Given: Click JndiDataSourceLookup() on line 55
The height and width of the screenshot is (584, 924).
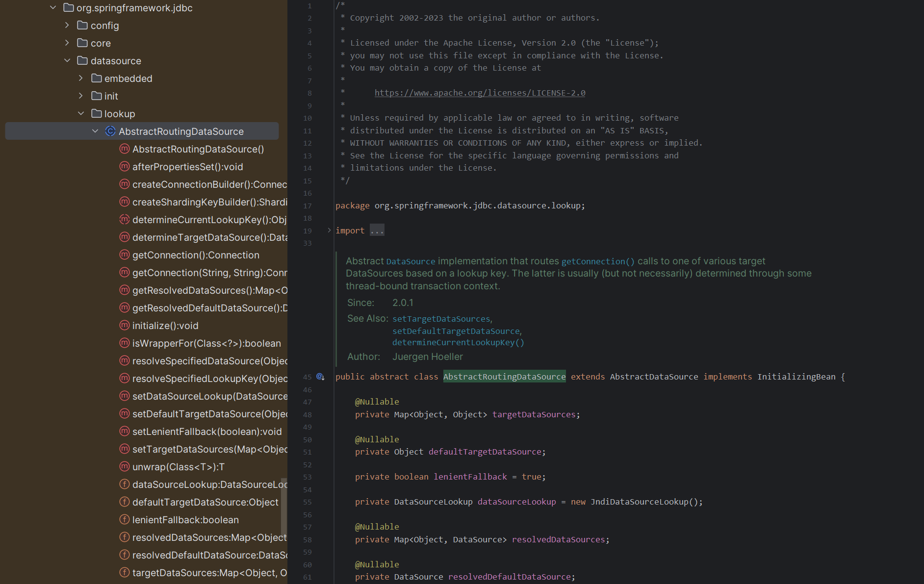Looking at the screenshot, I should tap(644, 502).
